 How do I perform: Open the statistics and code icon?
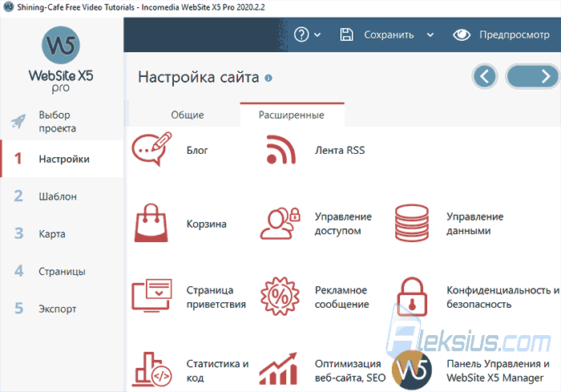point(151,370)
